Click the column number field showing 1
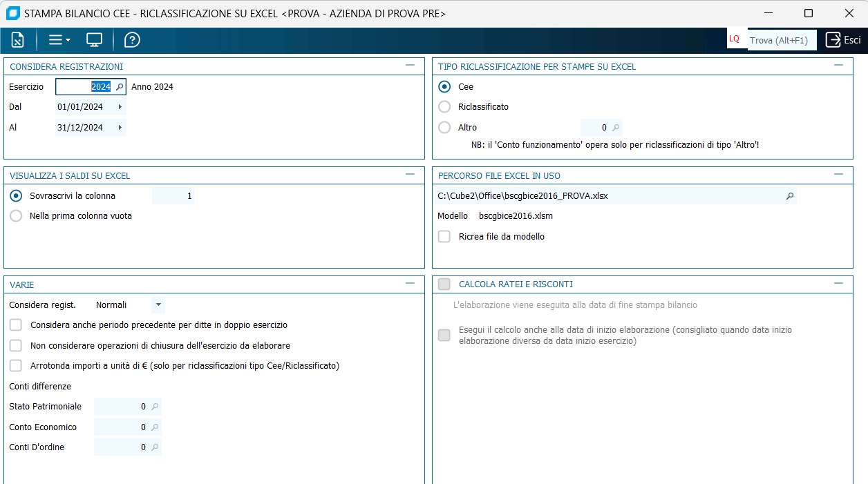 [173, 196]
